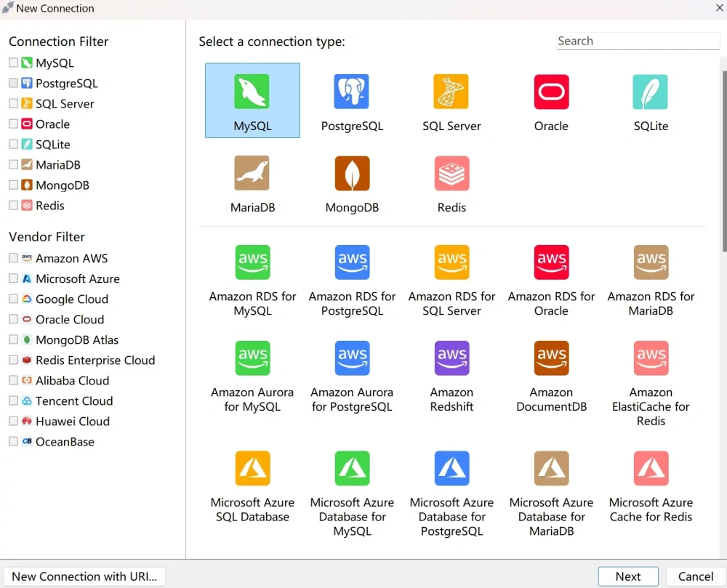Enable the MongoDB Atlas vendor filter

tap(13, 339)
